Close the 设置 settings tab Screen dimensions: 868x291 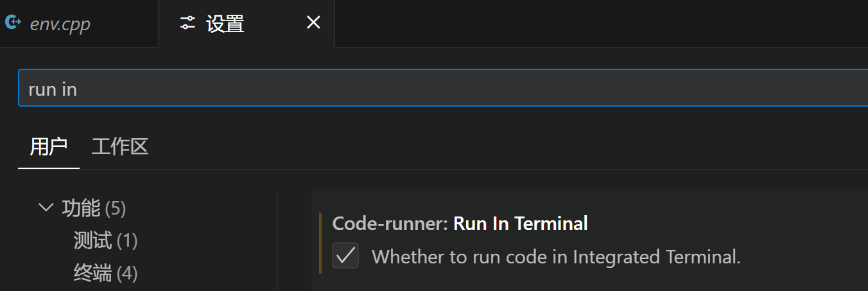pyautogui.click(x=313, y=23)
